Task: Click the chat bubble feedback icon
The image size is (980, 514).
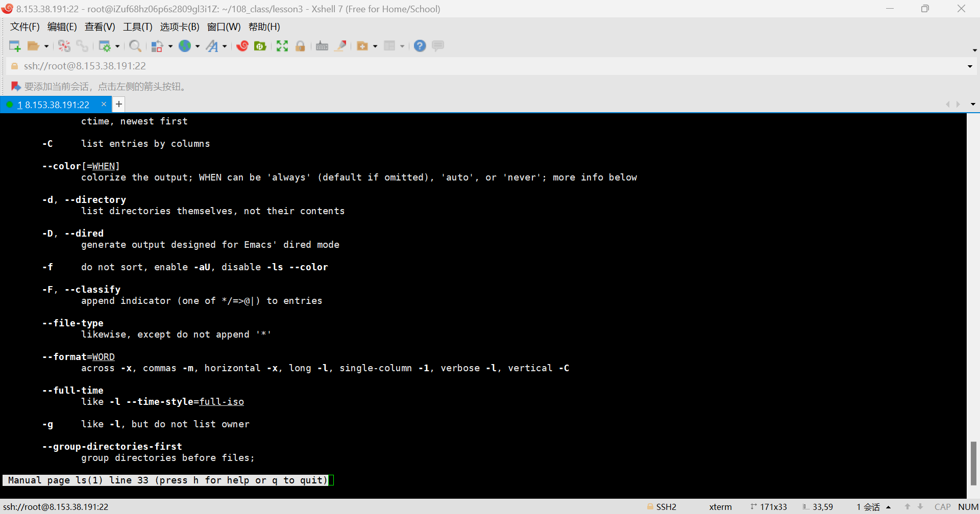Action: [438, 46]
